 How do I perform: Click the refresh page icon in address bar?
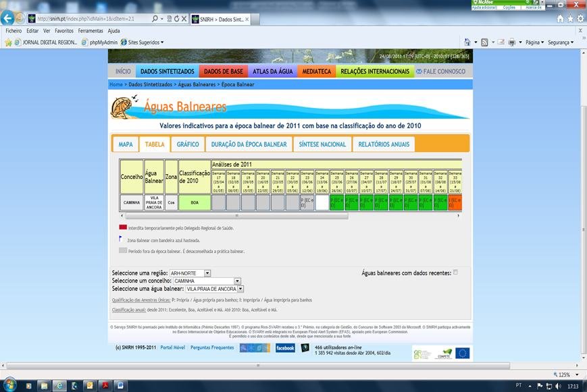point(176,19)
